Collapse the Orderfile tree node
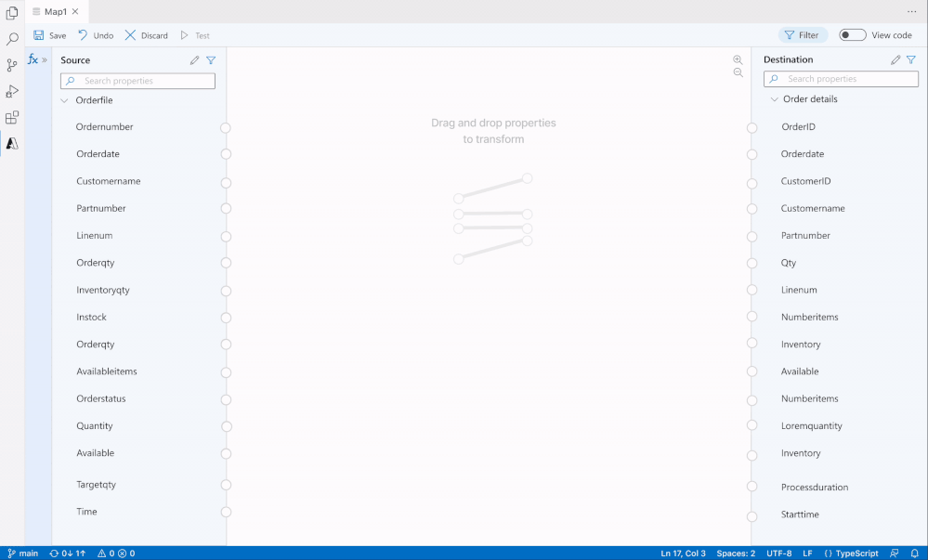Screen dimensions: 928x560 pos(64,100)
